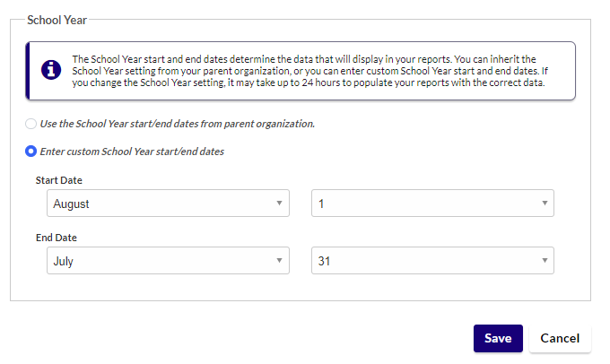Open the Start Date day dropdown showing 1
610x364 pixels.
pyautogui.click(x=432, y=203)
